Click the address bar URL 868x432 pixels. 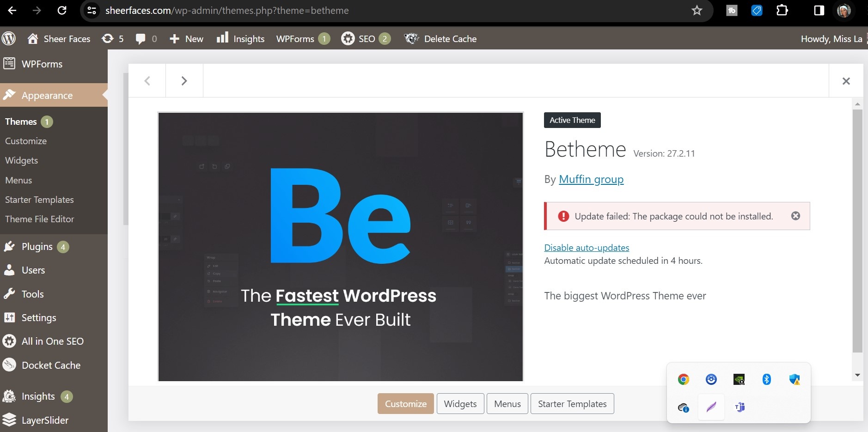227,10
